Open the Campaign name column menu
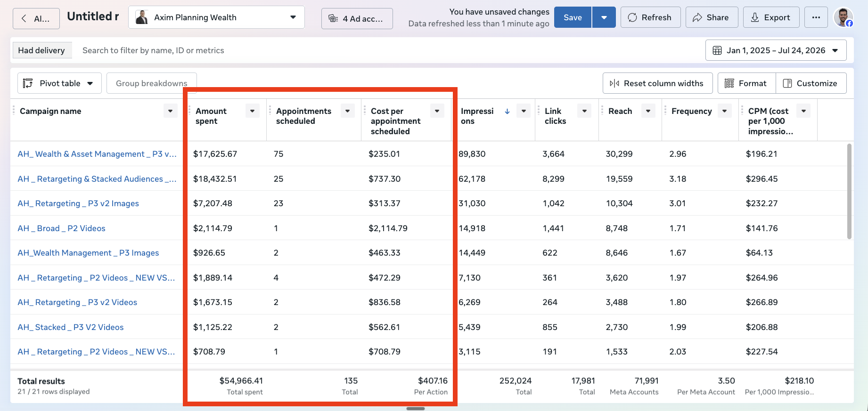The image size is (868, 411). coord(170,111)
